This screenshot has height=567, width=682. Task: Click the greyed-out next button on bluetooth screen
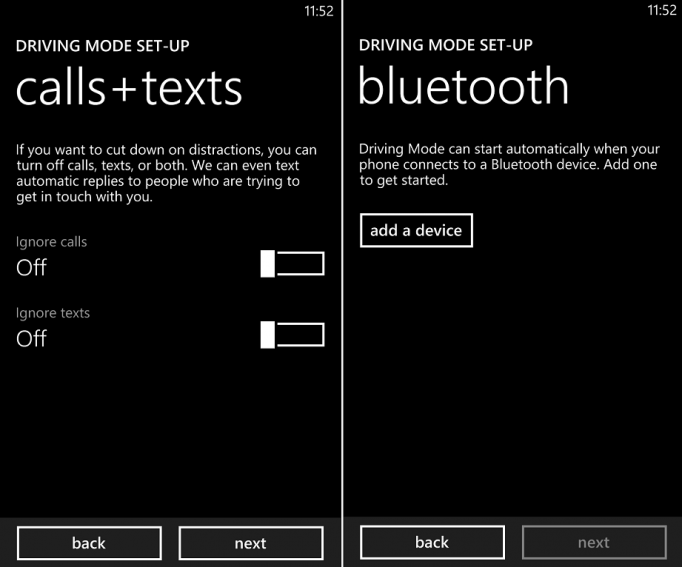(594, 542)
